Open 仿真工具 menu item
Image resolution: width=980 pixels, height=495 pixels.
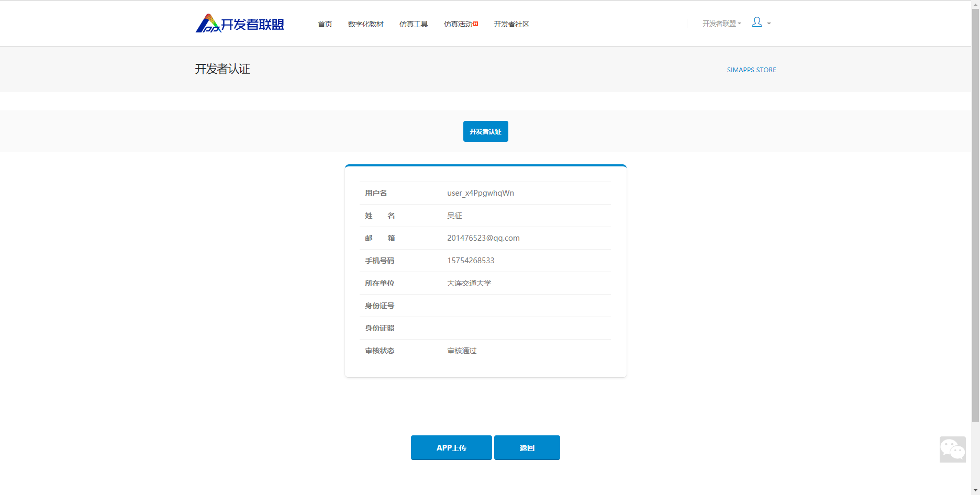click(x=414, y=24)
